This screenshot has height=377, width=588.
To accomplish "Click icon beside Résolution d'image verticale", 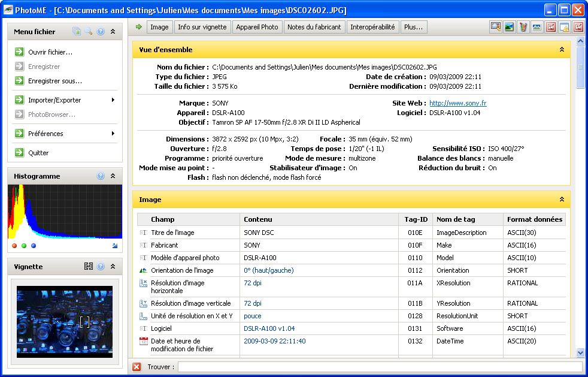I will [x=143, y=303].
